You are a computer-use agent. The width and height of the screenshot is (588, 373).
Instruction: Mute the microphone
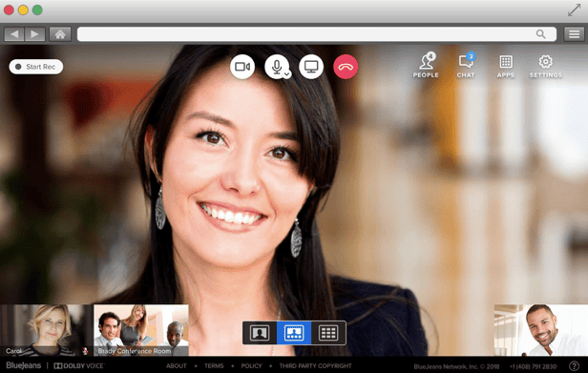(x=277, y=67)
